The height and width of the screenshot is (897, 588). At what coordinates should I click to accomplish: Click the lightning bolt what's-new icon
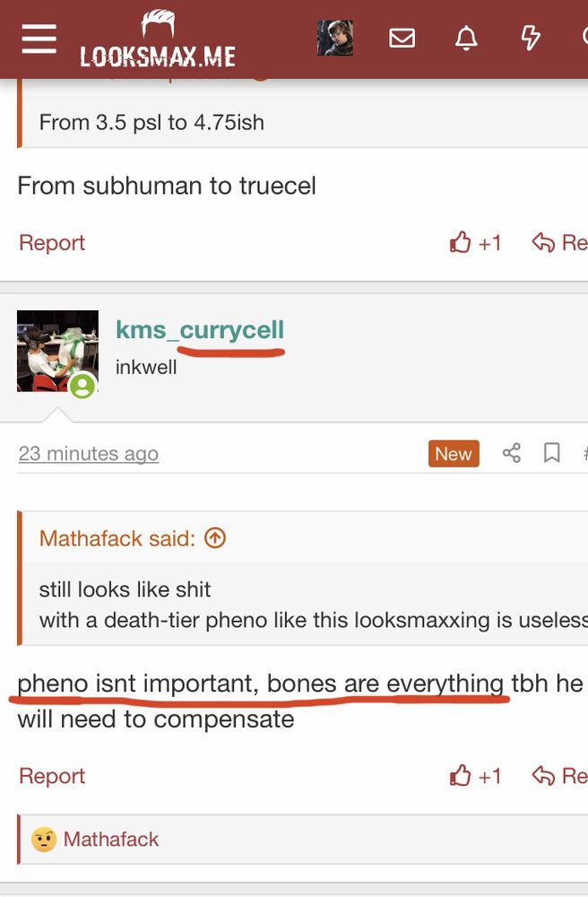coord(531,39)
